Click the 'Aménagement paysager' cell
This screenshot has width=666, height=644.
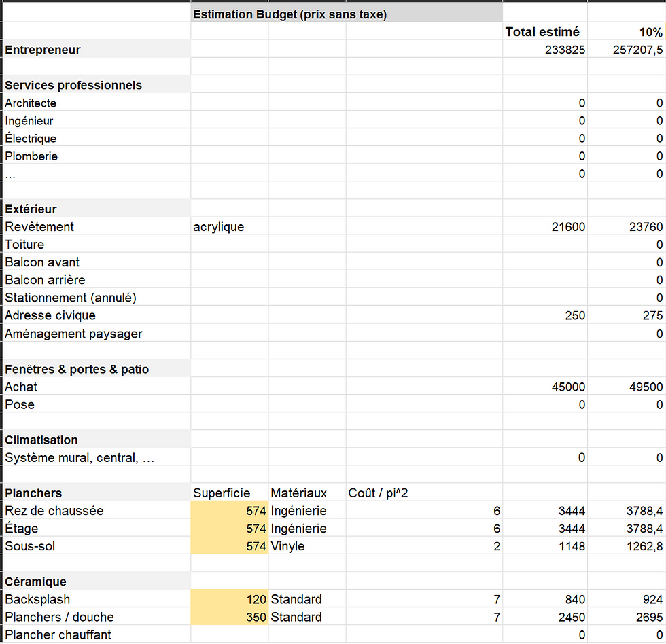tap(97, 334)
